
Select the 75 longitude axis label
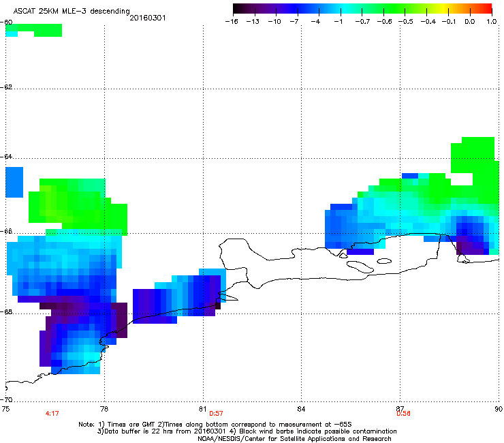click(x=5, y=409)
